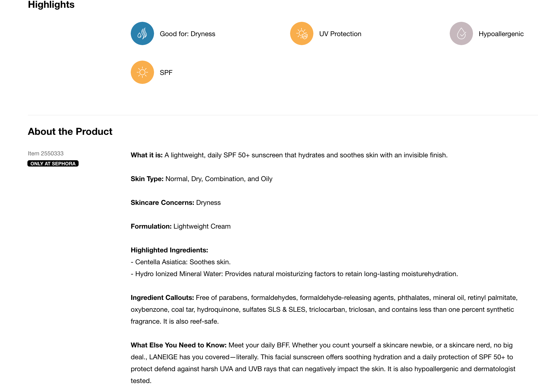Image resolution: width=538 pixels, height=392 pixels.
Task: Click the Centella Asiatica ingredient line
Action: tap(180, 262)
